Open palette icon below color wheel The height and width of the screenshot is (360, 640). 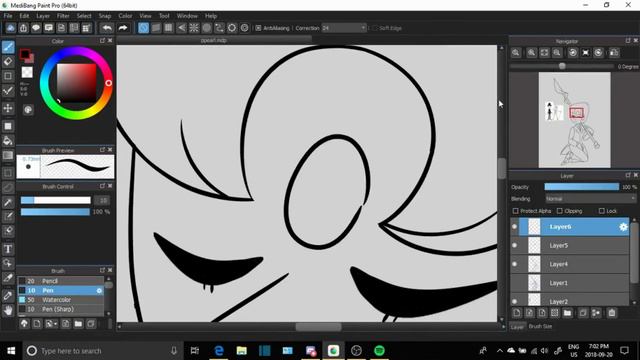pyautogui.click(x=28, y=109)
